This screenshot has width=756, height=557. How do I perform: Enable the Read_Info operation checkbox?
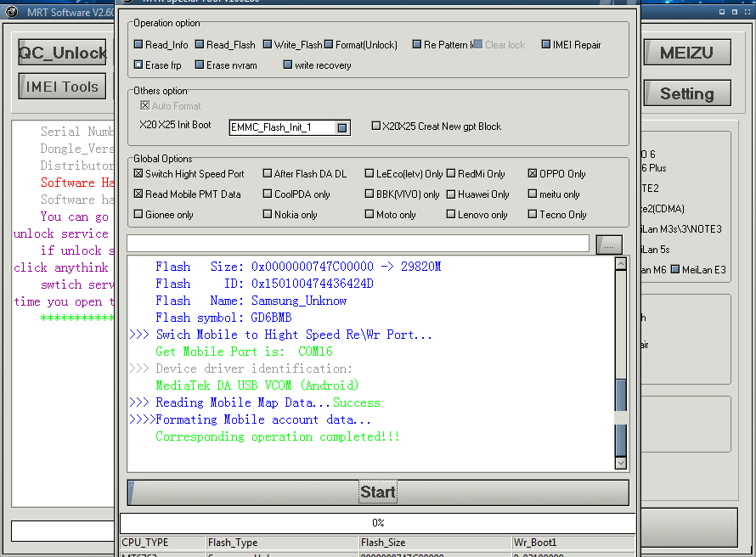[x=138, y=44]
